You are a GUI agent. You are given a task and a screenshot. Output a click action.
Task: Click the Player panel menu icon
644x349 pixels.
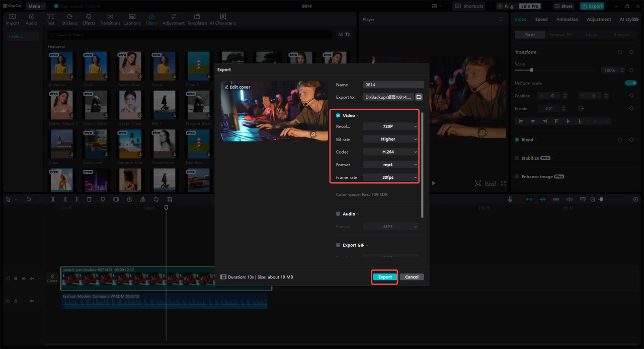tap(501, 19)
